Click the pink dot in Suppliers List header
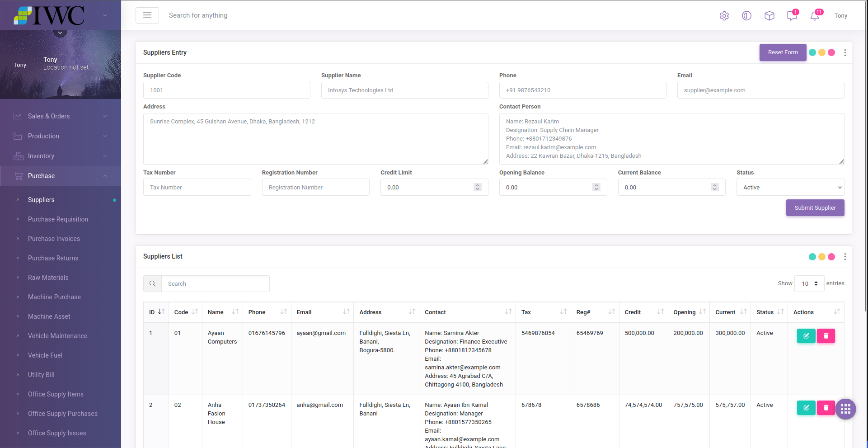This screenshot has width=868, height=448. (x=831, y=257)
